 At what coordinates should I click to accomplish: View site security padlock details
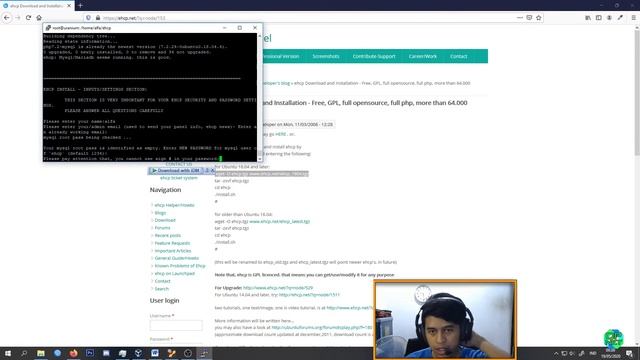click(98, 18)
